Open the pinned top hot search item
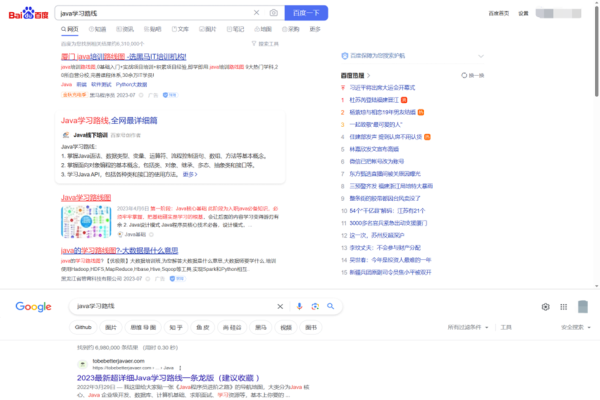This screenshot has height=400, width=600. pyautogui.click(x=382, y=88)
